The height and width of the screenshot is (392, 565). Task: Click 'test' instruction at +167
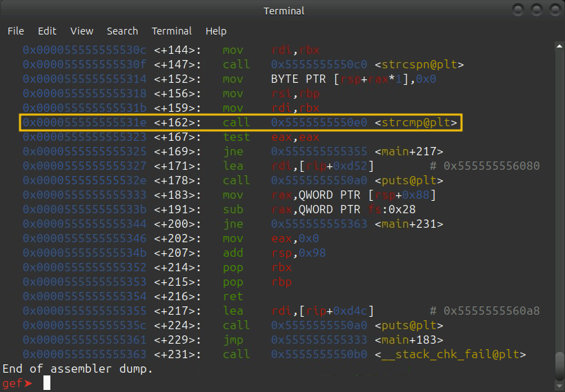tap(237, 137)
